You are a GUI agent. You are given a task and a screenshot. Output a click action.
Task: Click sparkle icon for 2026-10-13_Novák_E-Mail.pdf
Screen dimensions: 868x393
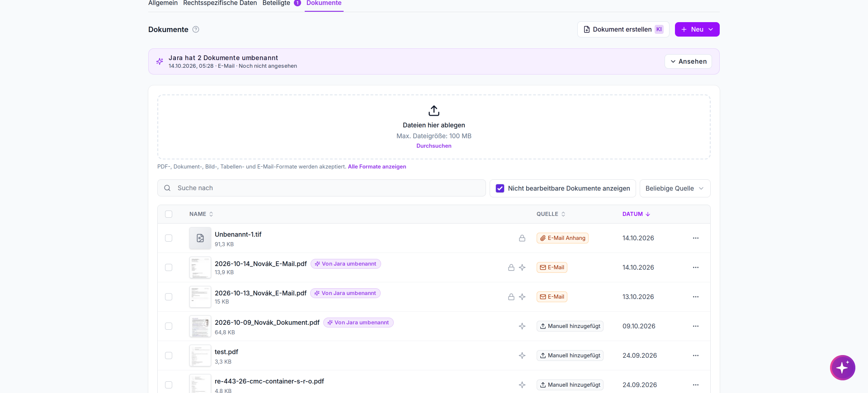[x=522, y=297]
